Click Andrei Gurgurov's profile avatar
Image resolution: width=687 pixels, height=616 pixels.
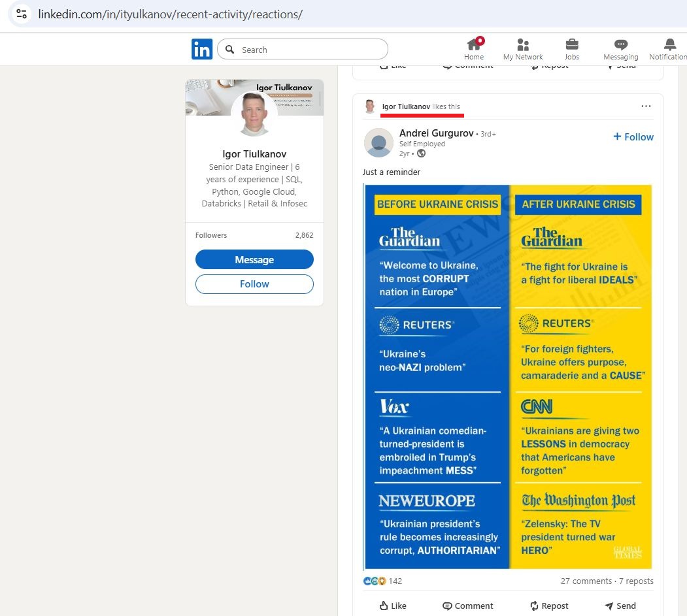point(378,142)
